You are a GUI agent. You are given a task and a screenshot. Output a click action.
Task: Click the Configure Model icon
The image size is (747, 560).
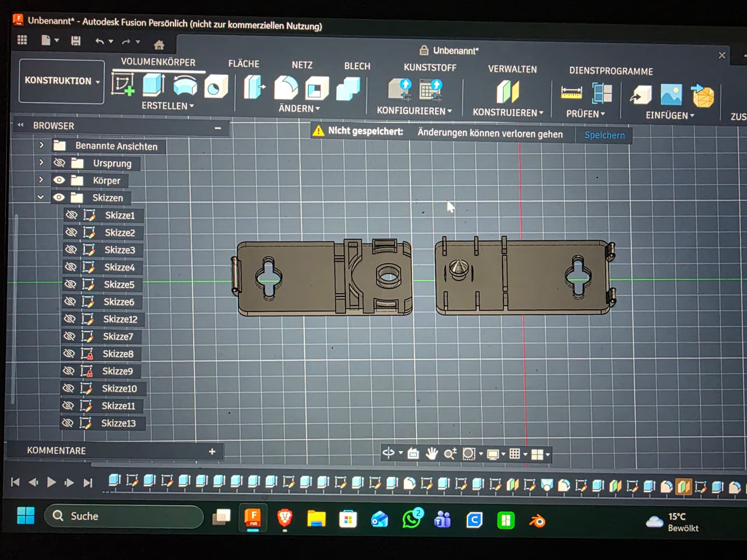pos(400,90)
